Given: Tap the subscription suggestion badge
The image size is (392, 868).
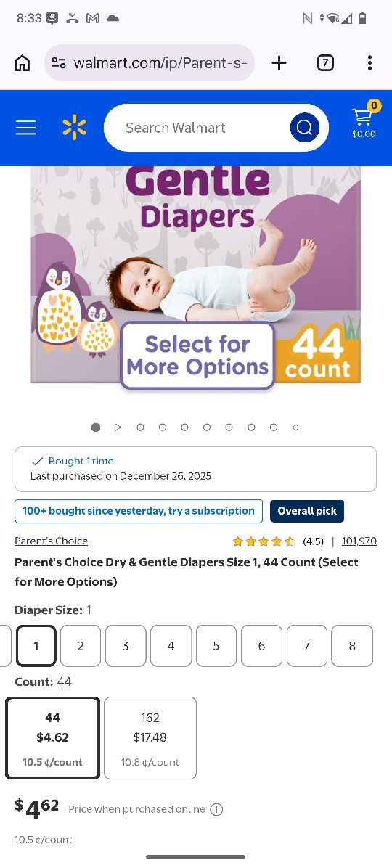Looking at the screenshot, I should point(139,511).
